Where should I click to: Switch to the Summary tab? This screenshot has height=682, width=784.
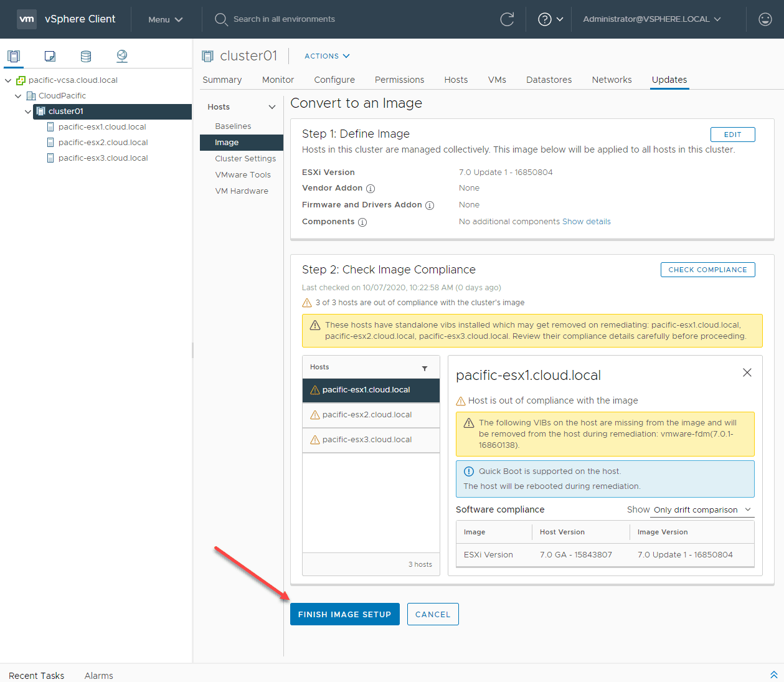(222, 80)
